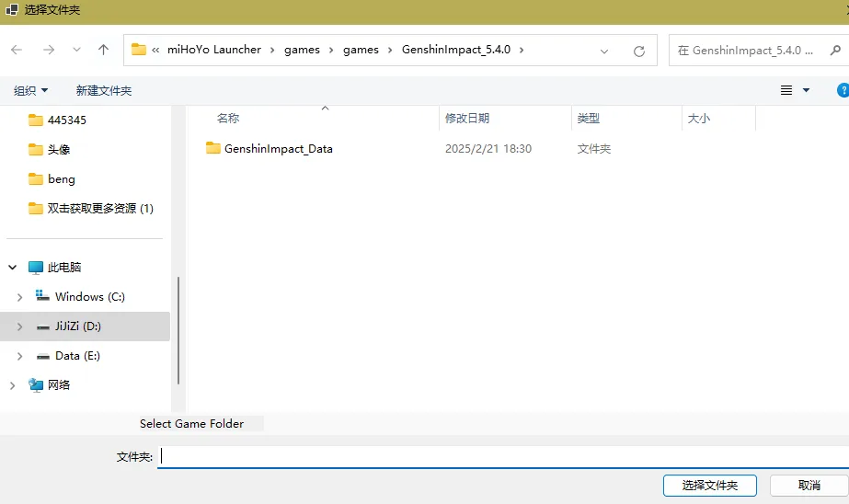The width and height of the screenshot is (849, 504).
Task: Sort by 大小 column header
Action: 698,118
